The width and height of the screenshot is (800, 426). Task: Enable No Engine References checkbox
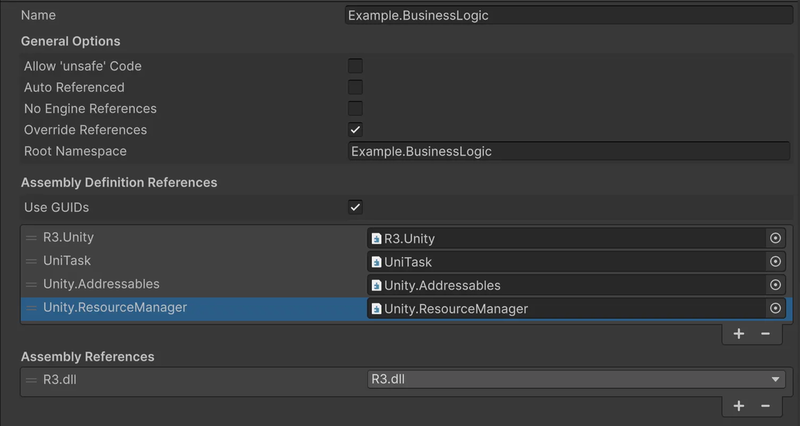click(x=355, y=109)
